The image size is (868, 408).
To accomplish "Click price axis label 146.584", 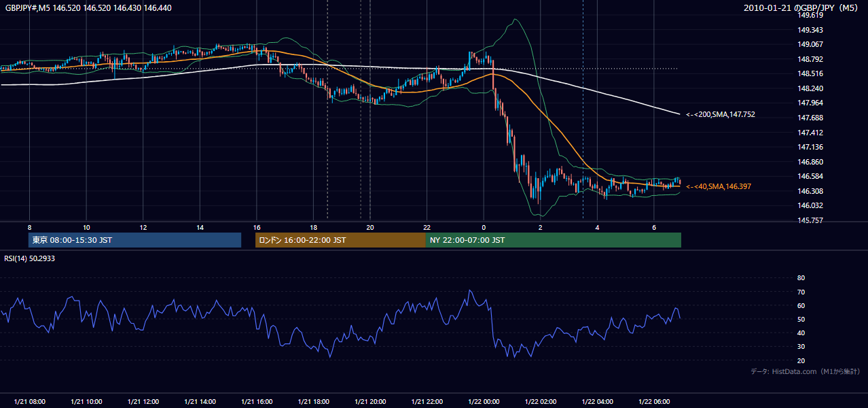I will tap(811, 176).
